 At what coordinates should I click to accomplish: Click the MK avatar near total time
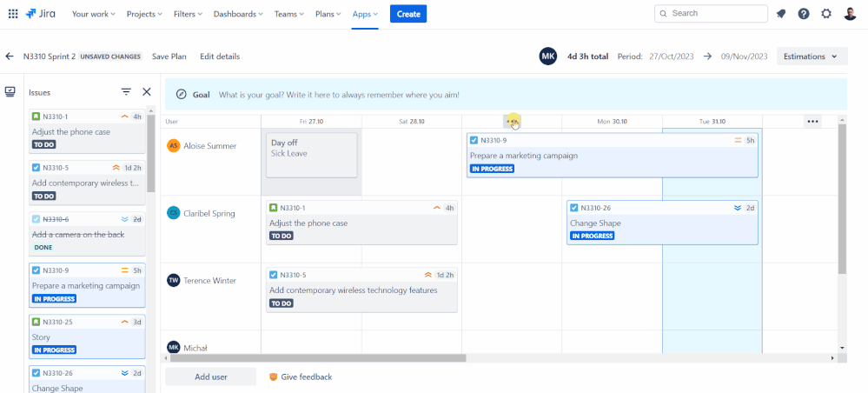[548, 57]
